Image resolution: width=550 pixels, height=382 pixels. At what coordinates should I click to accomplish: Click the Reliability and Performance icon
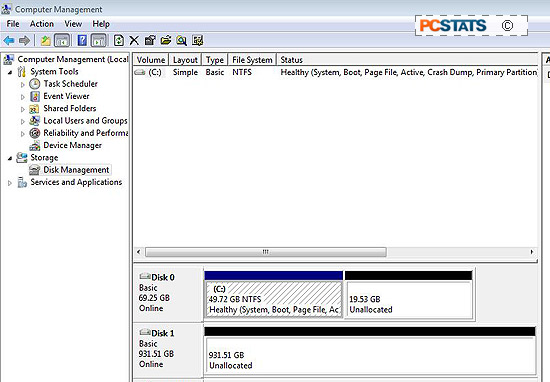(x=34, y=133)
